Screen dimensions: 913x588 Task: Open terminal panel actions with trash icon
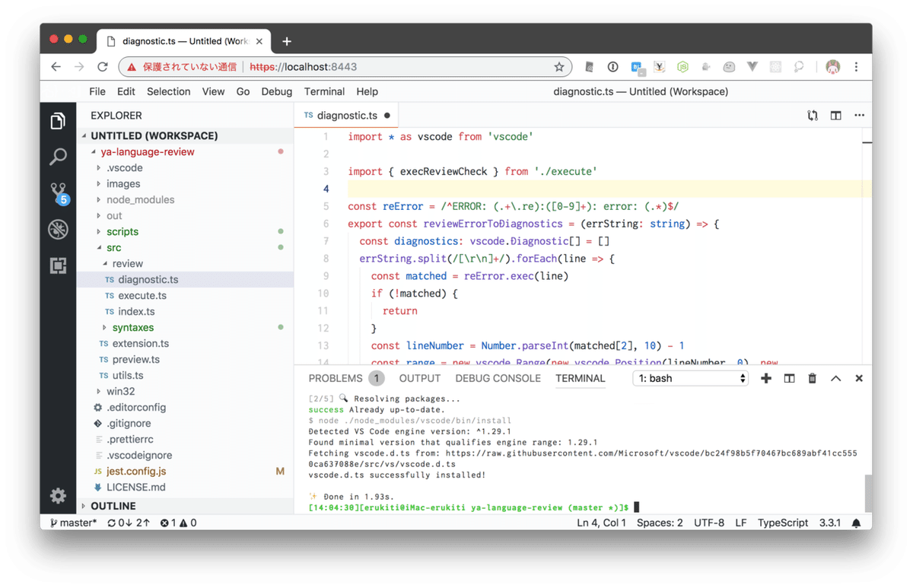tap(812, 378)
